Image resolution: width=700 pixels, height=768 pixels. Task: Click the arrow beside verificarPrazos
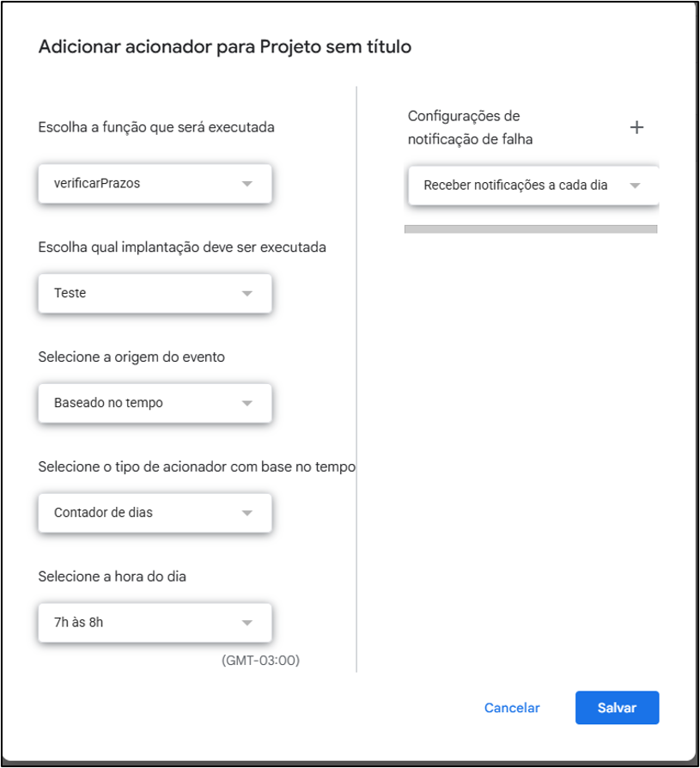[247, 184]
